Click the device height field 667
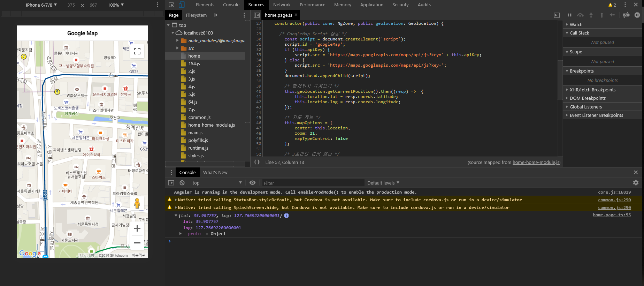 click(93, 5)
